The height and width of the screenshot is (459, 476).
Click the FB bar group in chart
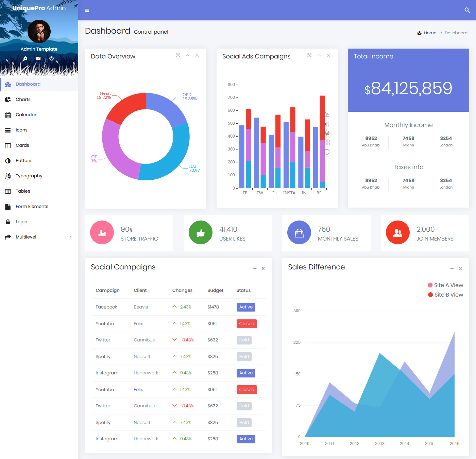click(x=245, y=148)
